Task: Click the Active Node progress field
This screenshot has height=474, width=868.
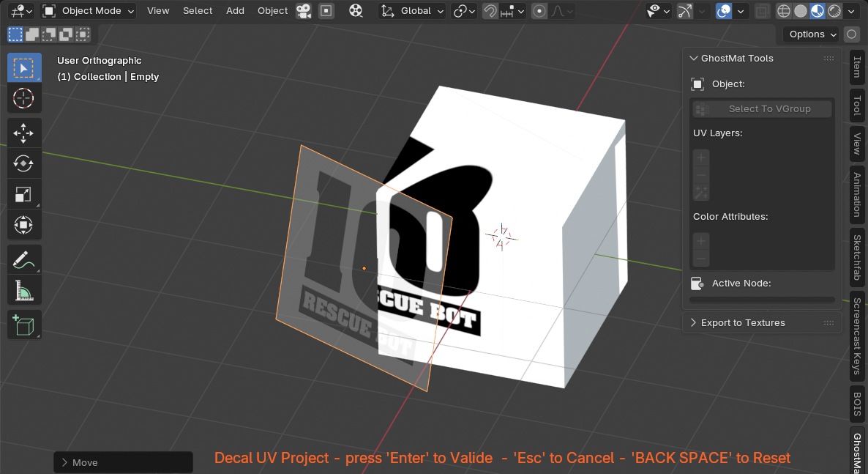Action: coord(762,300)
